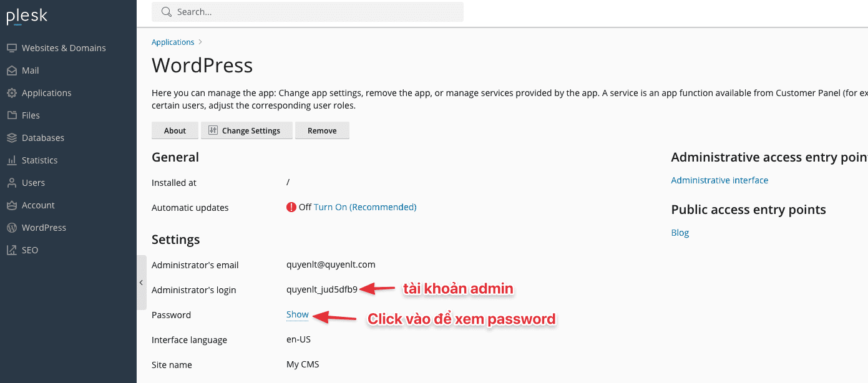Viewport: 868px width, 383px height.
Task: Click the Users person icon
Action: pyautogui.click(x=11, y=183)
